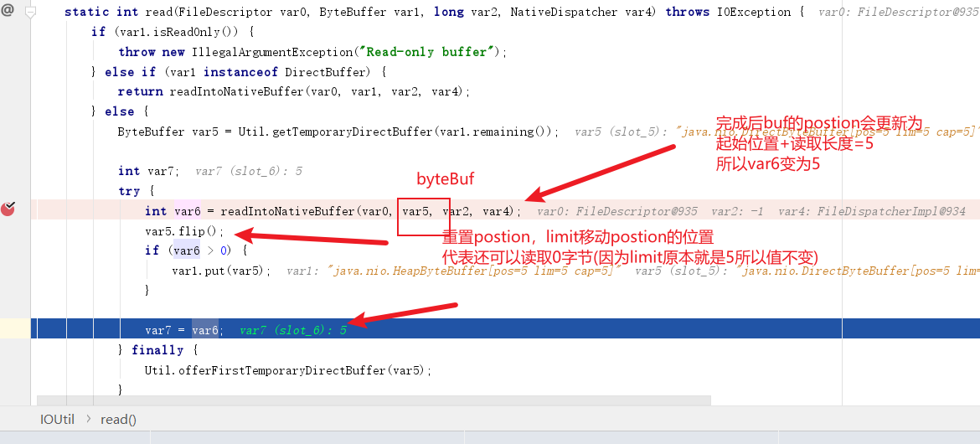Click the var5.flip() statement
The image size is (980, 444).
(184, 231)
